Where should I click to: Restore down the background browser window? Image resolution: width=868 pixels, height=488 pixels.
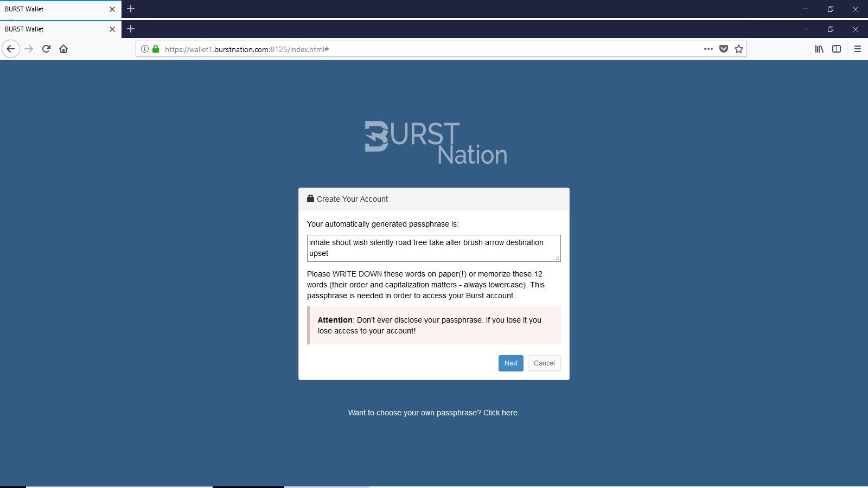831,9
